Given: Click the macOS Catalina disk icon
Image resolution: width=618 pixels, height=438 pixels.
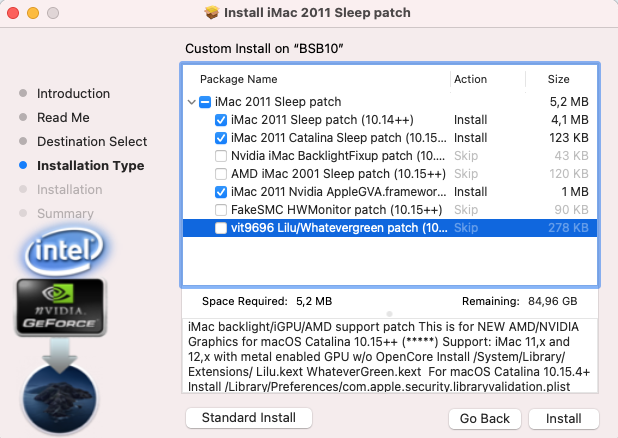Looking at the screenshot, I should pyautogui.click(x=64, y=400).
